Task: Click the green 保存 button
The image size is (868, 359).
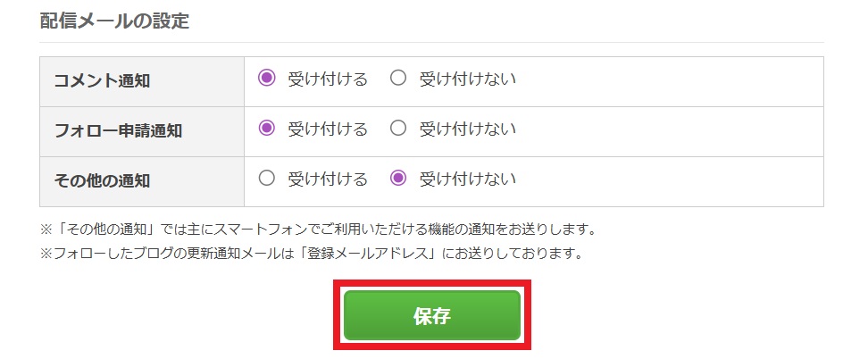Action: click(x=431, y=315)
